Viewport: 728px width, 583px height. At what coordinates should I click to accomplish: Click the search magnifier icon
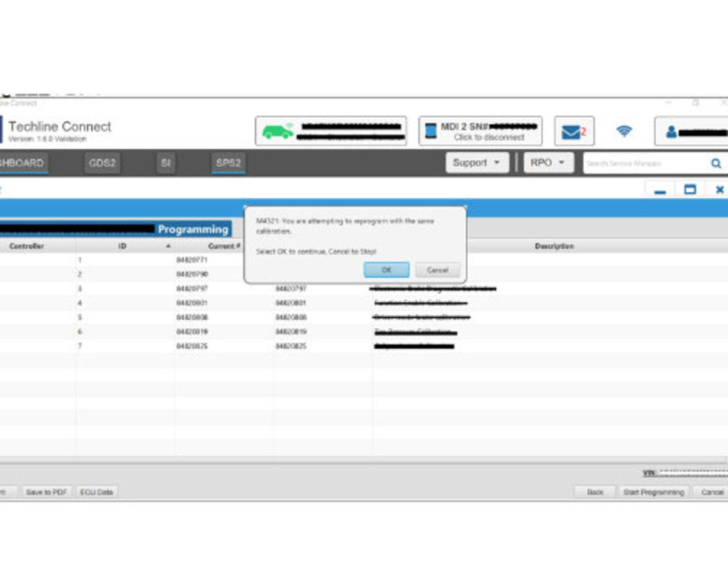coord(716,163)
